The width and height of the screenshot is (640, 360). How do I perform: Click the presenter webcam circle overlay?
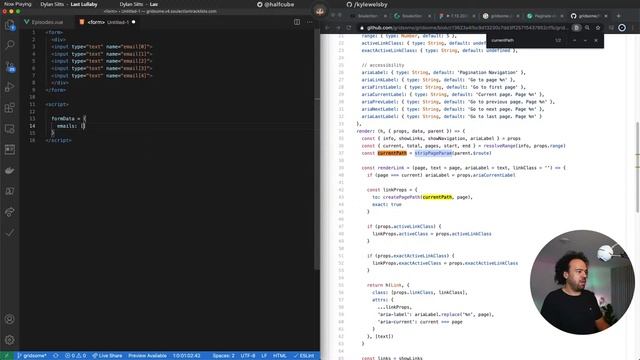582,282
